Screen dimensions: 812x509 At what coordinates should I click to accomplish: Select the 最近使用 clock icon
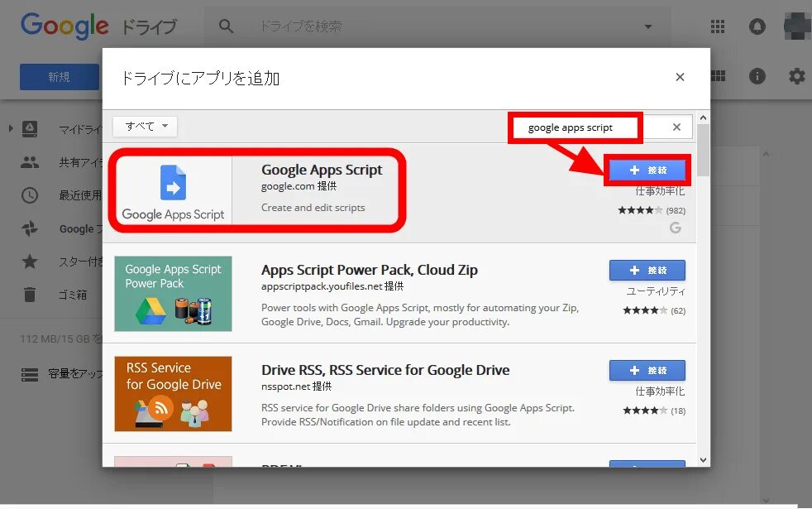pos(30,195)
